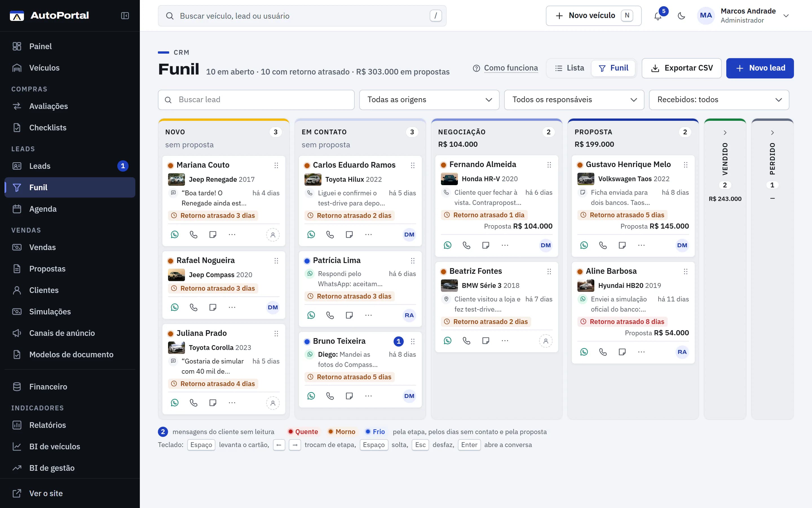The width and height of the screenshot is (812, 508).
Task: Grab the drag handle on Rafael Nogueira's card
Action: click(276, 261)
